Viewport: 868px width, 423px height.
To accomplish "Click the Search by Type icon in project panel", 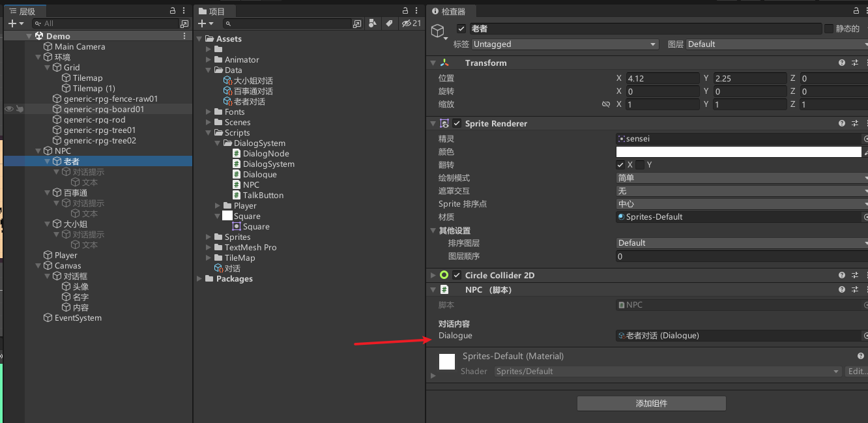I will [373, 23].
